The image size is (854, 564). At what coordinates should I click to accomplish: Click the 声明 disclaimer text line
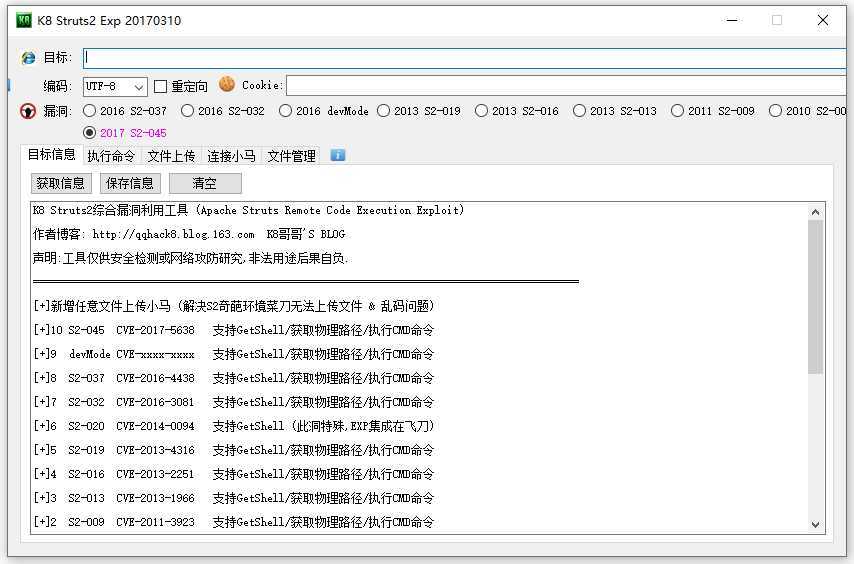[x=190, y=259]
